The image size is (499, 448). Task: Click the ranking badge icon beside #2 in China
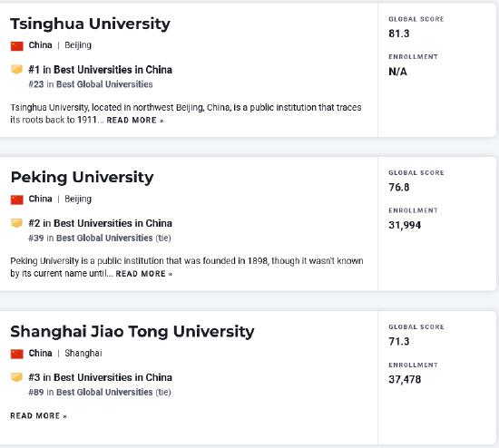pos(16,223)
